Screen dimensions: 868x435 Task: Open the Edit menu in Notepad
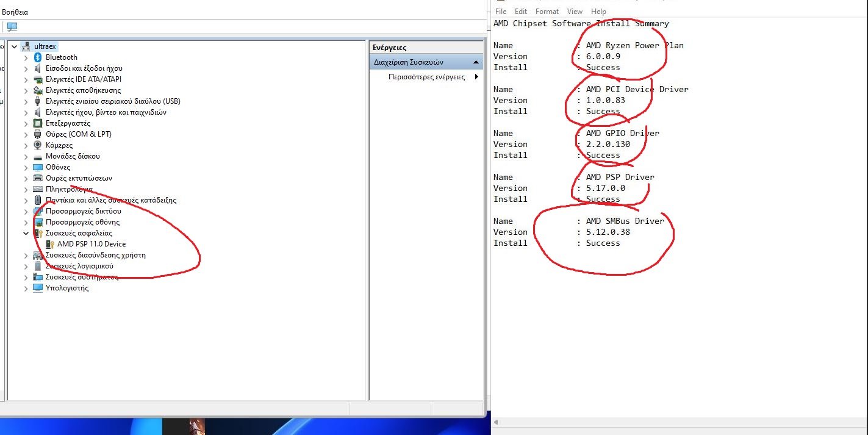click(x=521, y=12)
